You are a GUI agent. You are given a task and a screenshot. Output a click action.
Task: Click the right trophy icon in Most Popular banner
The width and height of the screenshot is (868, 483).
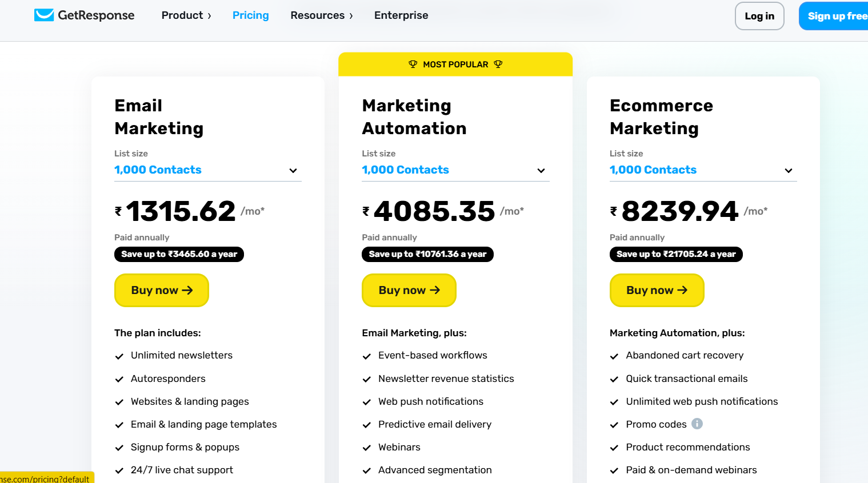tap(498, 65)
